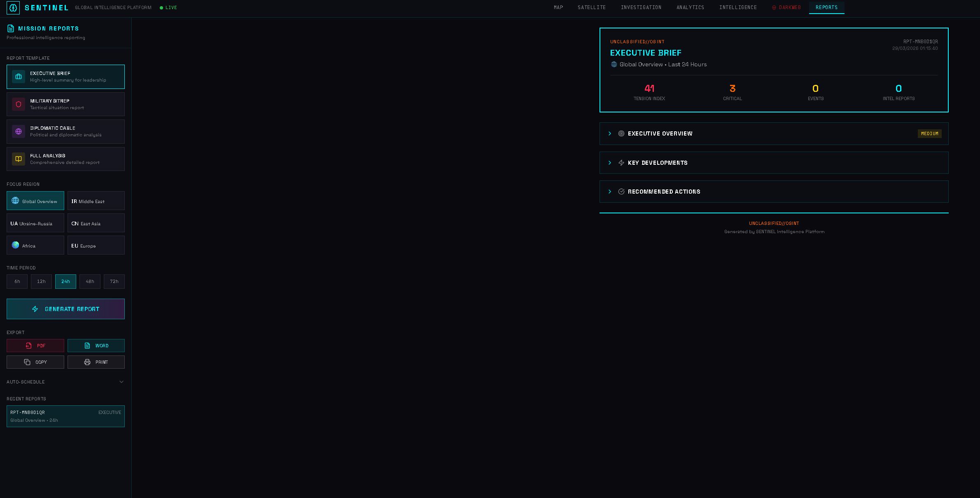The image size is (980, 498).
Task: Click the Global Overview globe icon
Action: pos(15,201)
